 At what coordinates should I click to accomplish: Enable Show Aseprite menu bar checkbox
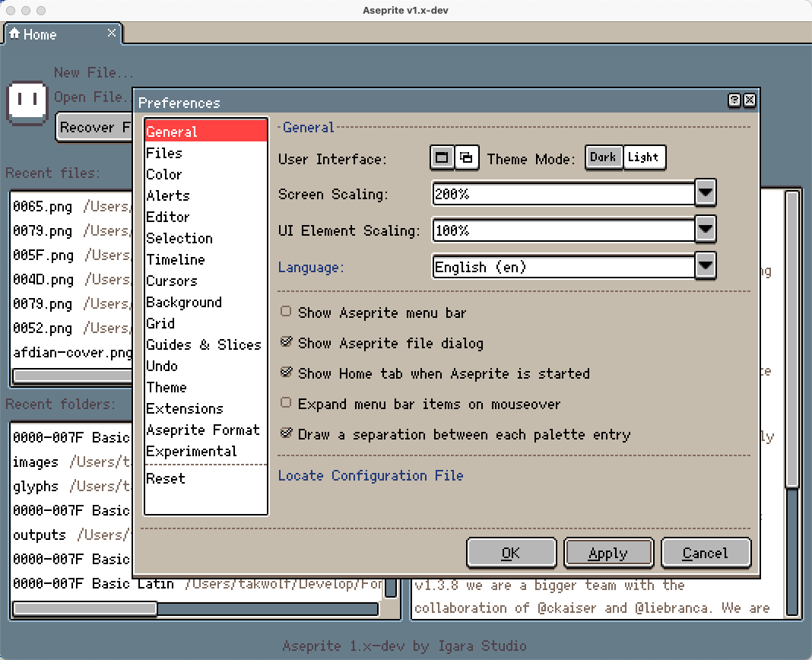pos(286,311)
